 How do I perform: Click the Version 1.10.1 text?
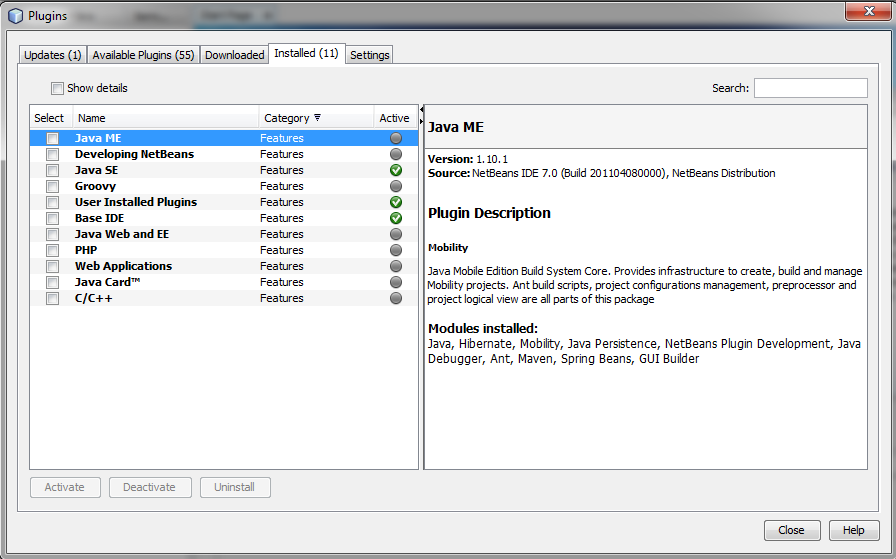[468, 159]
